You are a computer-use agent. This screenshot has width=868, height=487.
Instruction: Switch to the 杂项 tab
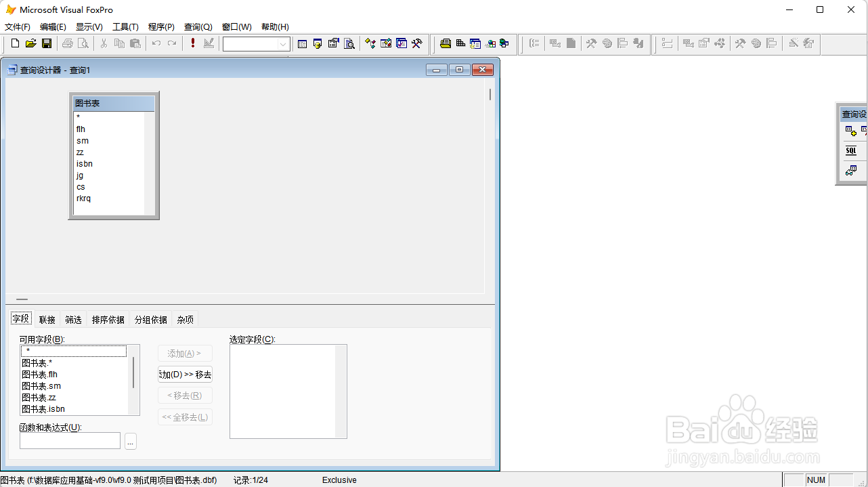(x=185, y=320)
